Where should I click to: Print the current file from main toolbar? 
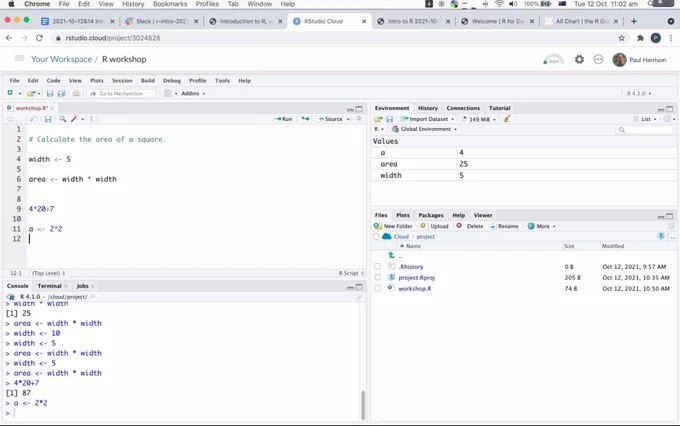76,93
